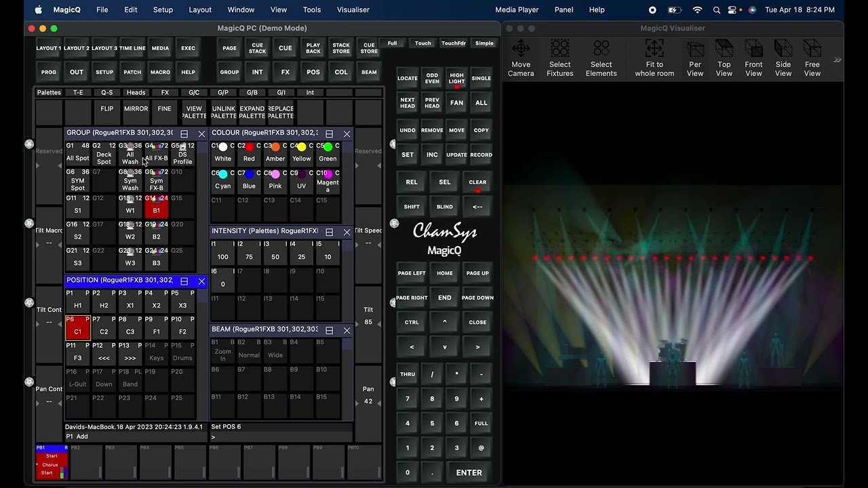Select Blue colour palette C7
868x488 pixels.
pos(249,180)
